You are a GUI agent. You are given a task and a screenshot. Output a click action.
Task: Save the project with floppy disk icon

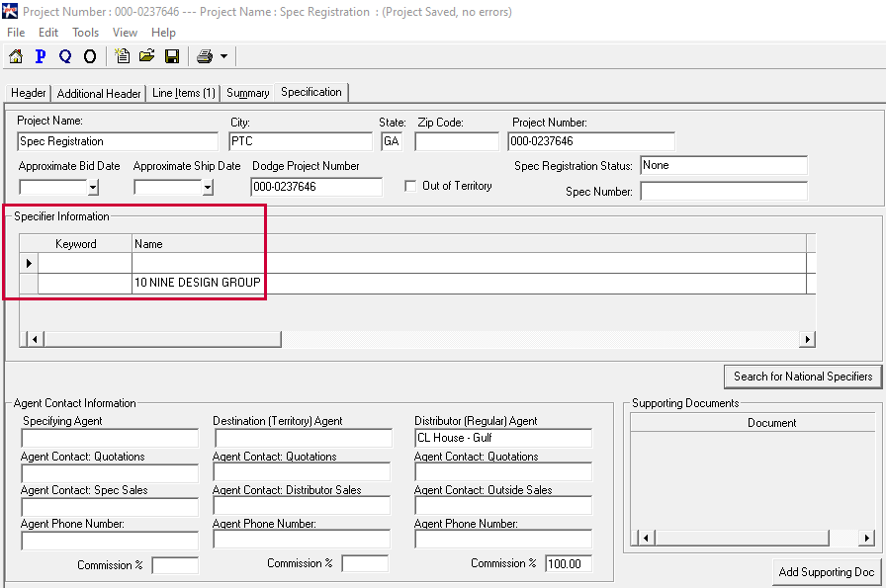(172, 56)
